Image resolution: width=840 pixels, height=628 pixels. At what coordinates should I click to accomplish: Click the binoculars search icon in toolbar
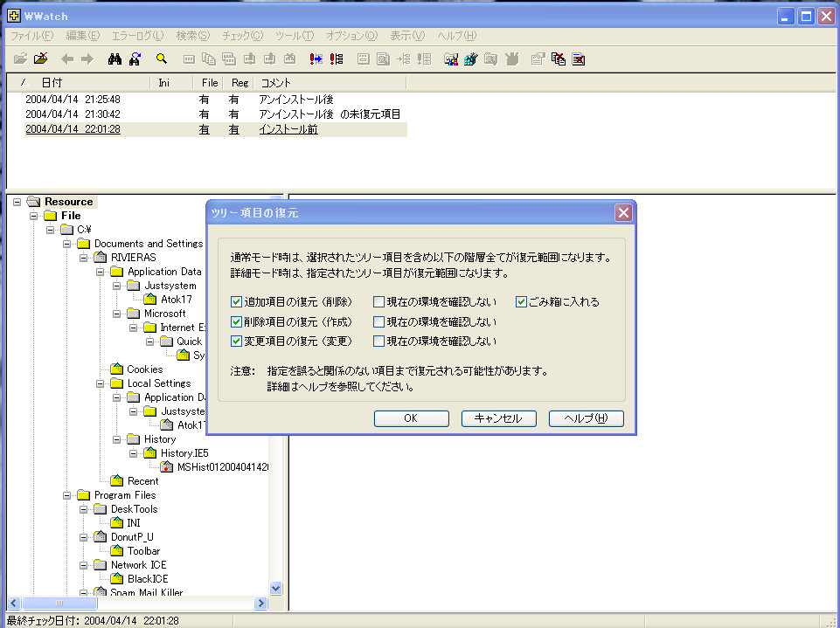[x=114, y=59]
